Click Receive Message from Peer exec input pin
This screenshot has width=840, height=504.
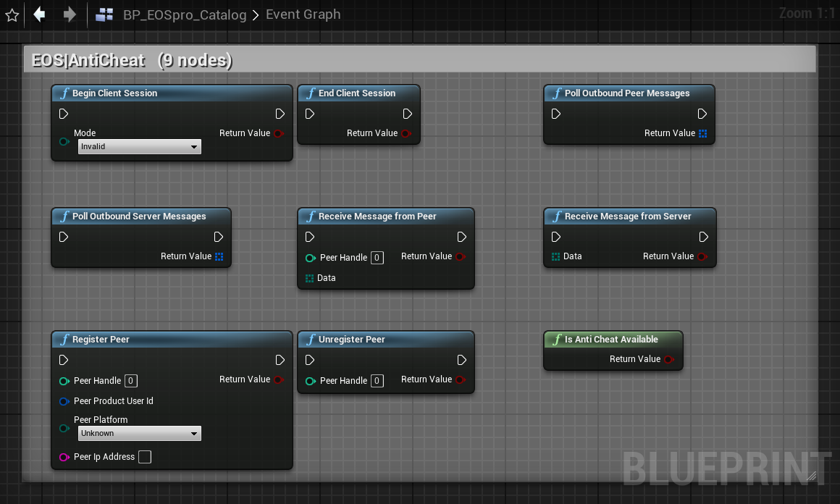[310, 237]
